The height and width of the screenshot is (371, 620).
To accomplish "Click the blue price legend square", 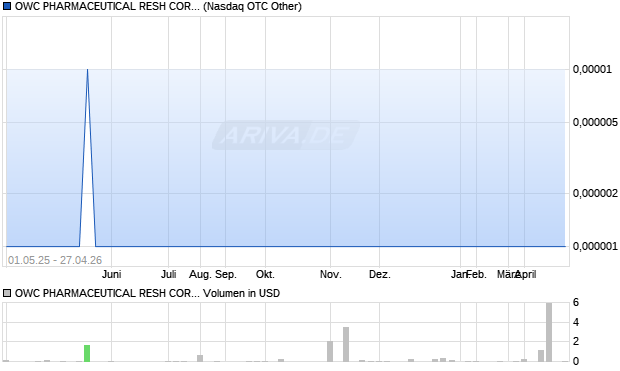I will (7, 6).
